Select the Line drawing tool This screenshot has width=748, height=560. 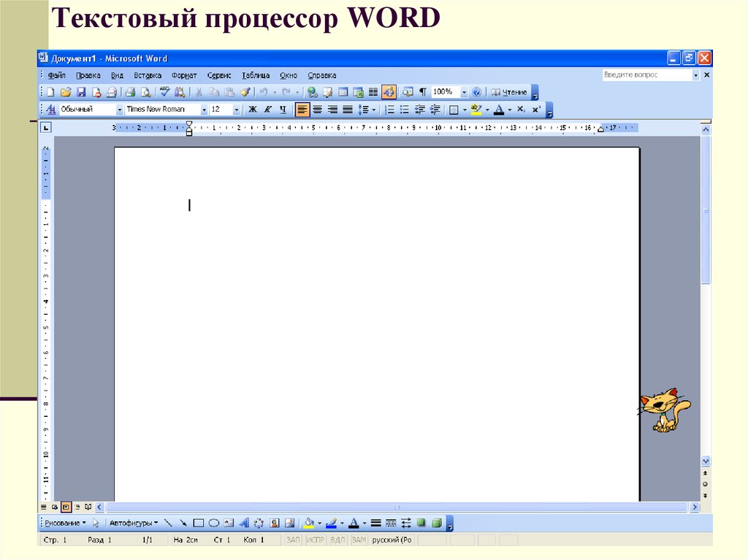click(x=168, y=523)
